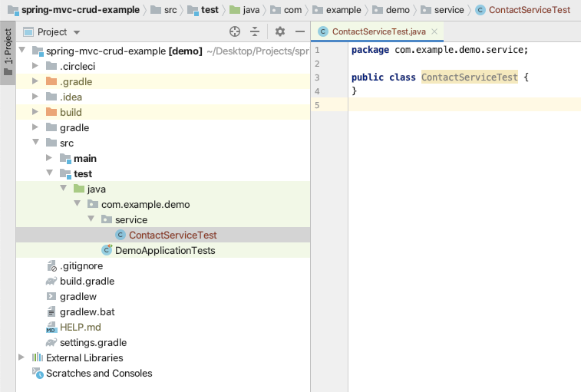581x392 pixels.
Task: Click the locate-in-project crosshair icon
Action: click(x=235, y=32)
